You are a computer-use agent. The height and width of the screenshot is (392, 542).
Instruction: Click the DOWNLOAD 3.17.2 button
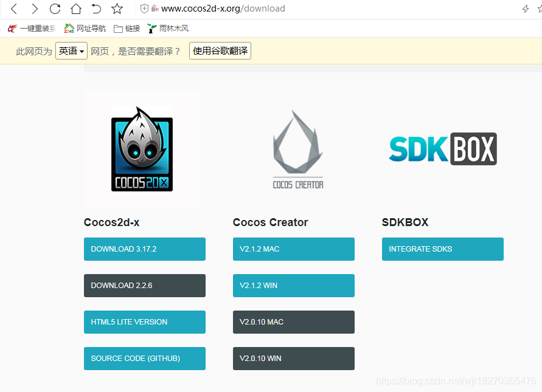[x=145, y=249]
